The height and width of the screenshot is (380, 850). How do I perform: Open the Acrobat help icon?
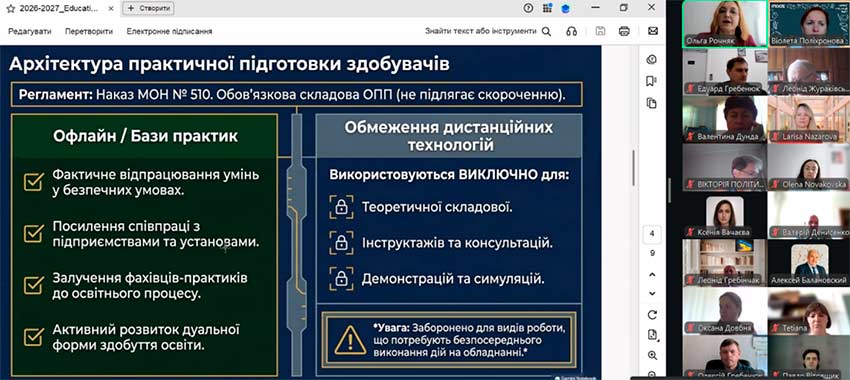[529, 8]
